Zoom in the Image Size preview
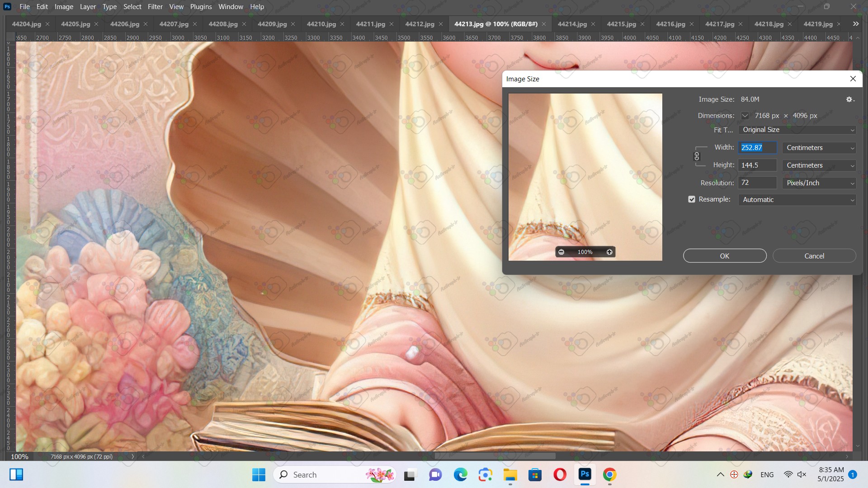Screen dimensions: 868x488 click(x=609, y=252)
